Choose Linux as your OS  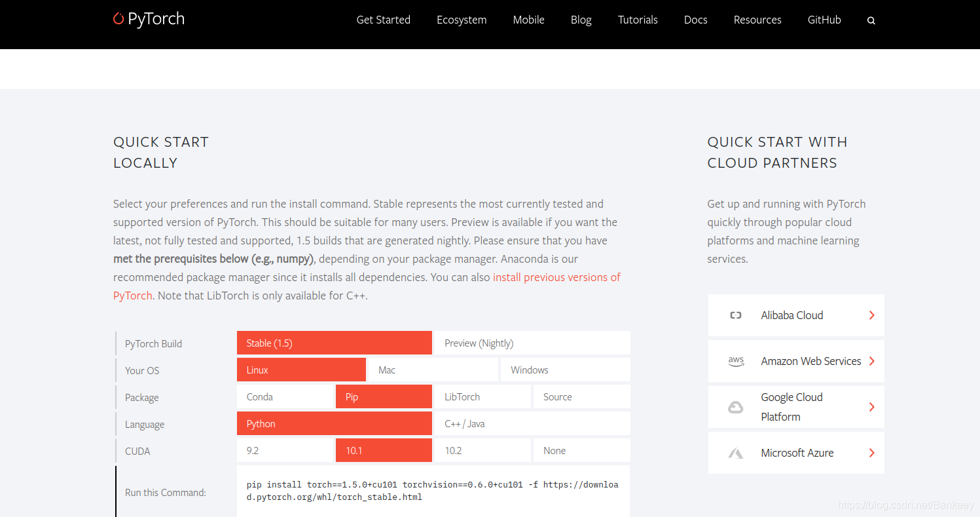(x=301, y=370)
